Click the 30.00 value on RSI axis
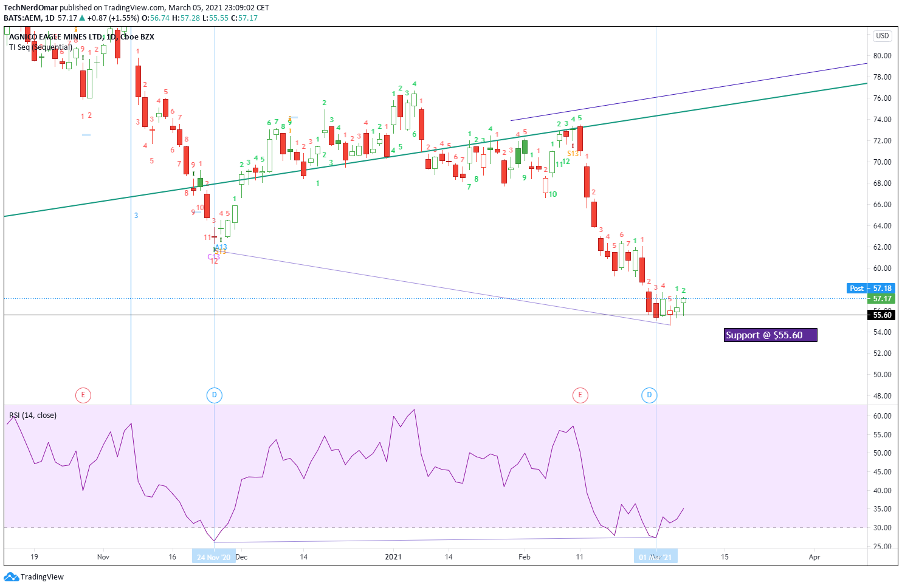This screenshot has height=588, width=902. [x=882, y=528]
